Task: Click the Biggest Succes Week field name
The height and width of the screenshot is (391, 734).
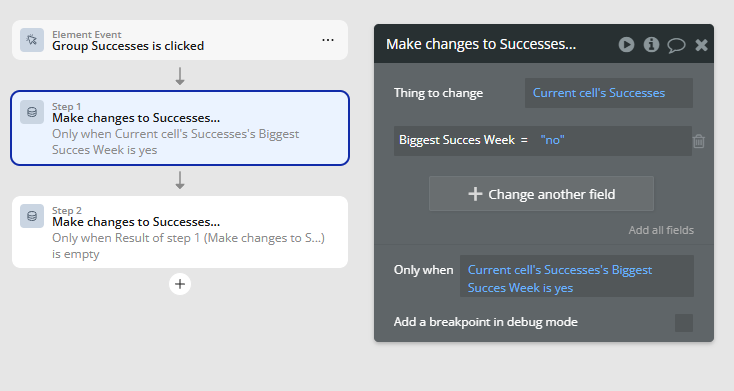Action: [x=457, y=140]
